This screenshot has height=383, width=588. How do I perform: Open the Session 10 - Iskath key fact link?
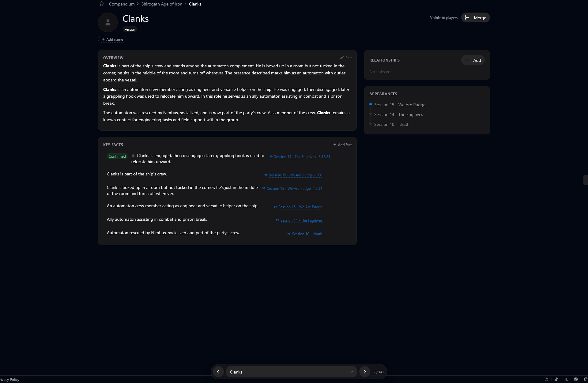tap(307, 234)
